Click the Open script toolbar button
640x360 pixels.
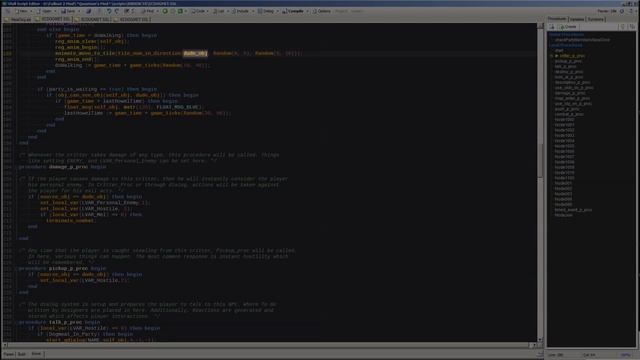tap(44, 11)
